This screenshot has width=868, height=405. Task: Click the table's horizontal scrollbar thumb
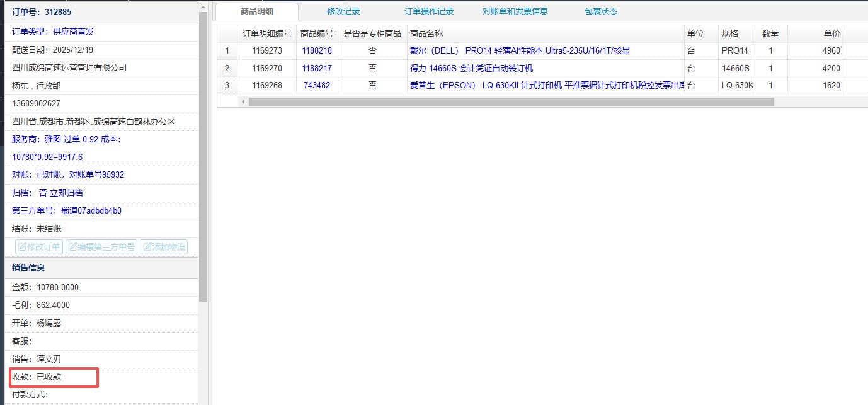click(x=510, y=101)
